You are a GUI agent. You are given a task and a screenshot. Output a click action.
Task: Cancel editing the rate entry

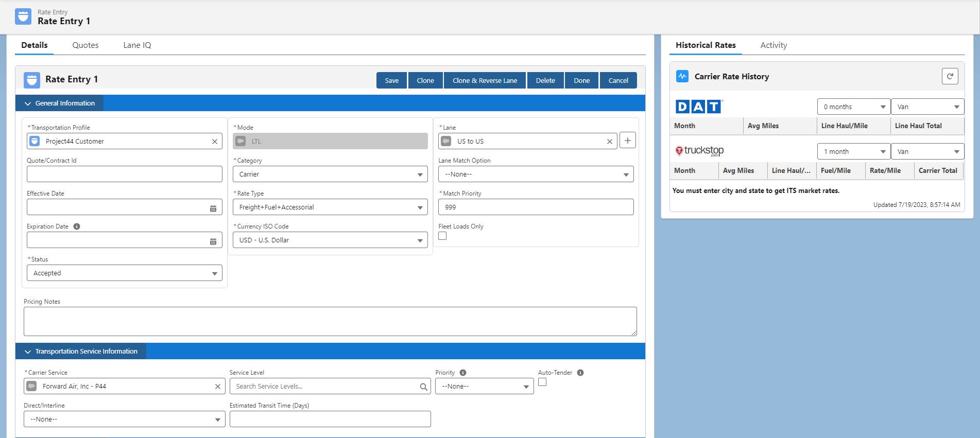click(618, 80)
